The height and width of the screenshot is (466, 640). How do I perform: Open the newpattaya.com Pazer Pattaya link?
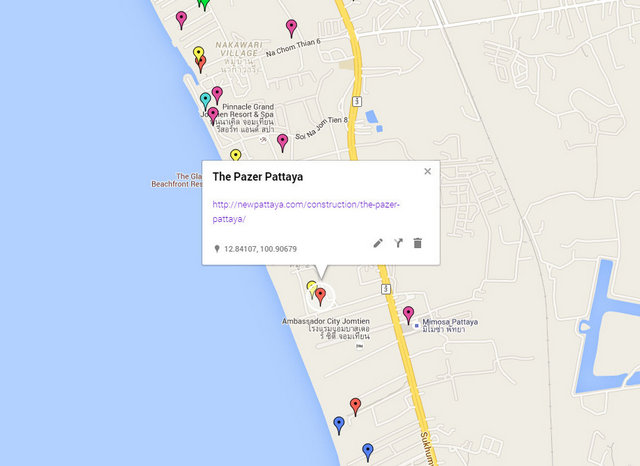(x=306, y=211)
